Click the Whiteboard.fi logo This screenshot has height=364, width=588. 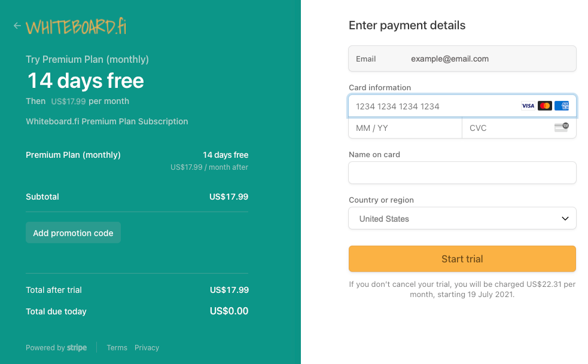tap(76, 27)
